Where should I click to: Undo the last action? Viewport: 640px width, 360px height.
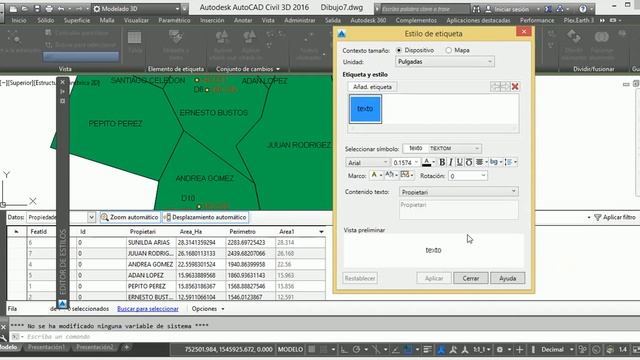click(x=61, y=8)
